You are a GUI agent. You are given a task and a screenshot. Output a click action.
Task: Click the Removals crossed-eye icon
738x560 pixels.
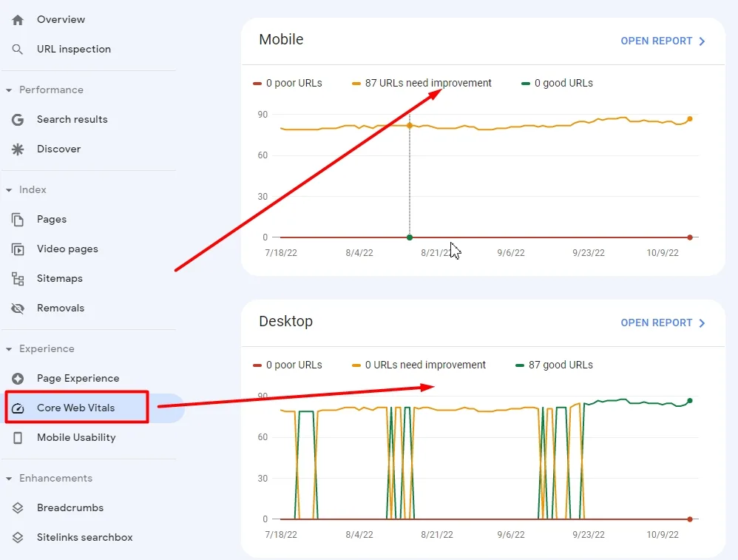[18, 308]
